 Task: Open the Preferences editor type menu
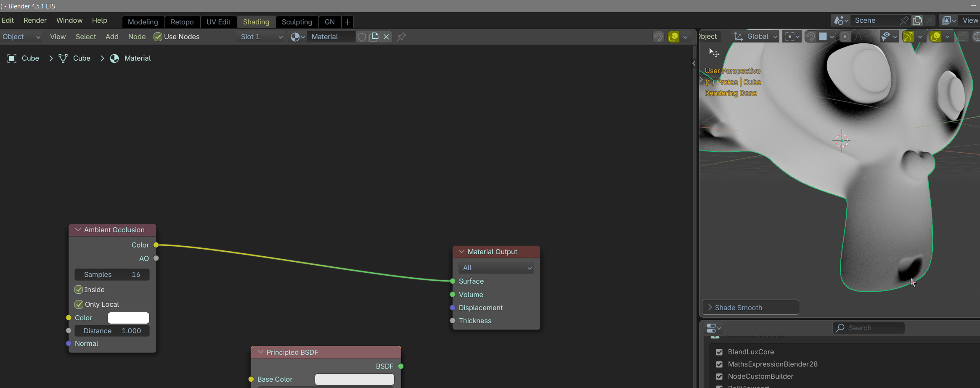(x=714, y=328)
